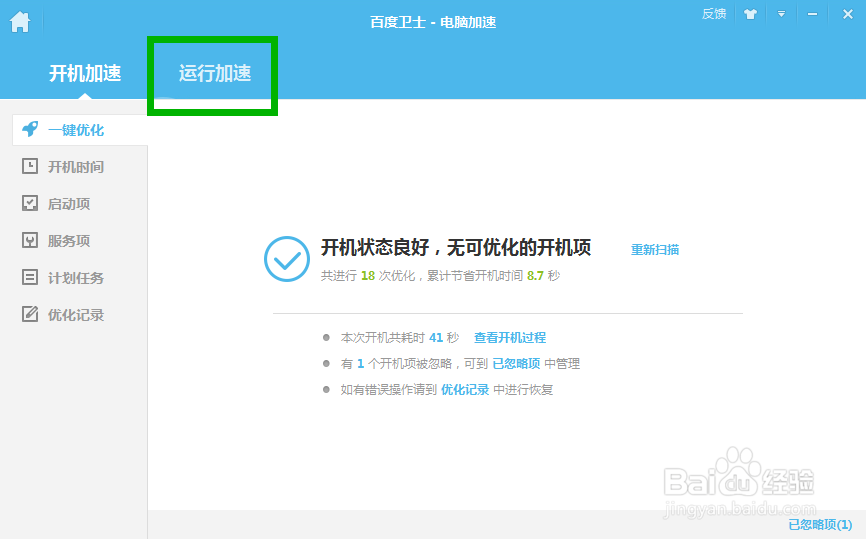This screenshot has height=539, width=866.
Task: Go to the home icon
Action: (20, 22)
